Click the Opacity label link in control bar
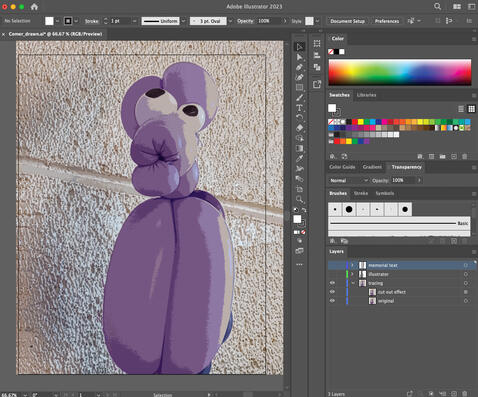The height and width of the screenshot is (397, 478). 245,21
